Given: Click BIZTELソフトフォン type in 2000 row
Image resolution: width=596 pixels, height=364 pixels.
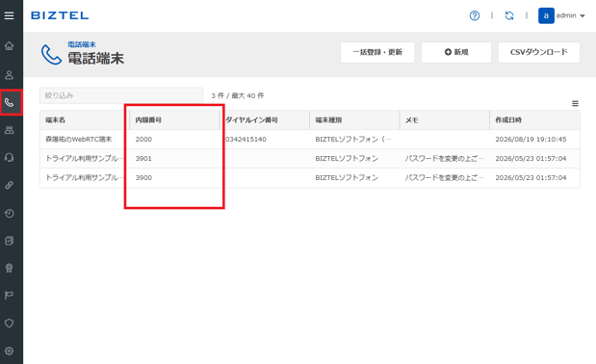Looking at the screenshot, I should [x=353, y=139].
